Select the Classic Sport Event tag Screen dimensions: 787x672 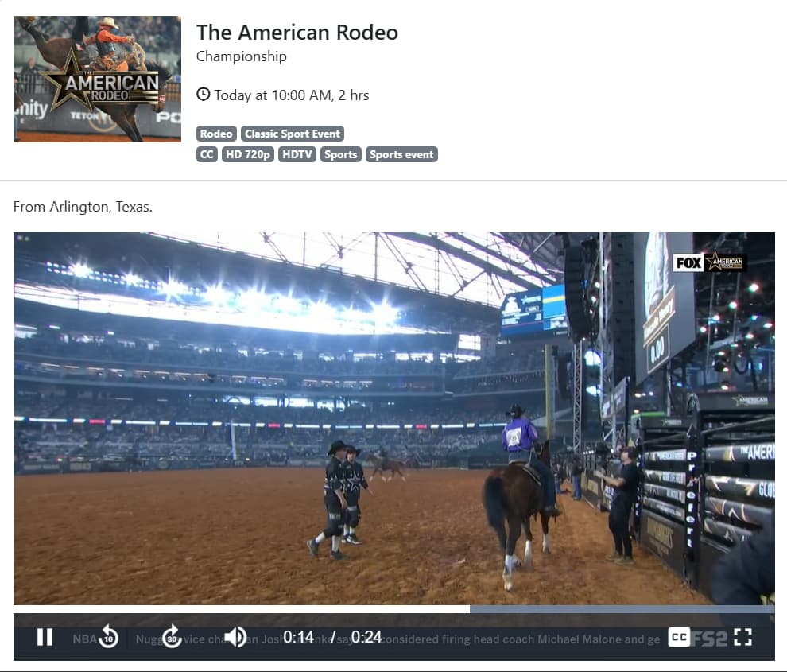click(293, 134)
